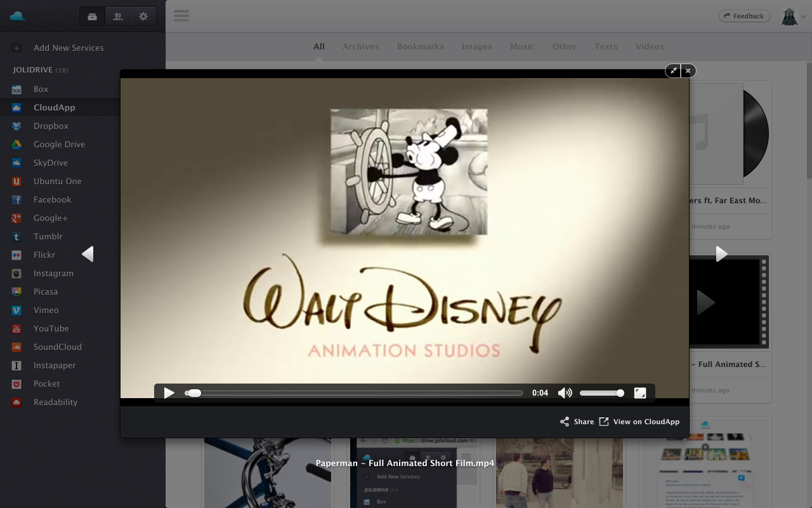Open the drive files view icon
The height and width of the screenshot is (508, 812).
(92, 17)
